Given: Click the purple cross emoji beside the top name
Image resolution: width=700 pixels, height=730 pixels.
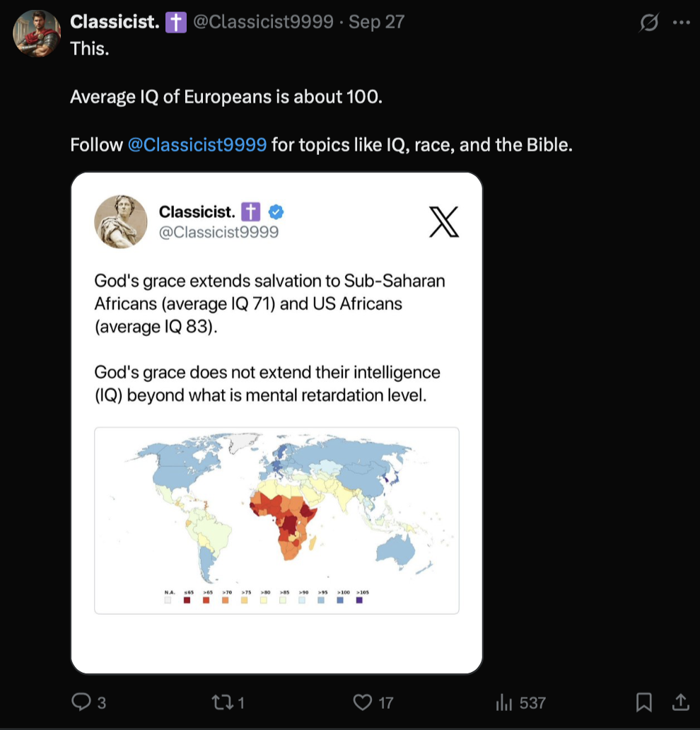Looking at the screenshot, I should coord(175,22).
